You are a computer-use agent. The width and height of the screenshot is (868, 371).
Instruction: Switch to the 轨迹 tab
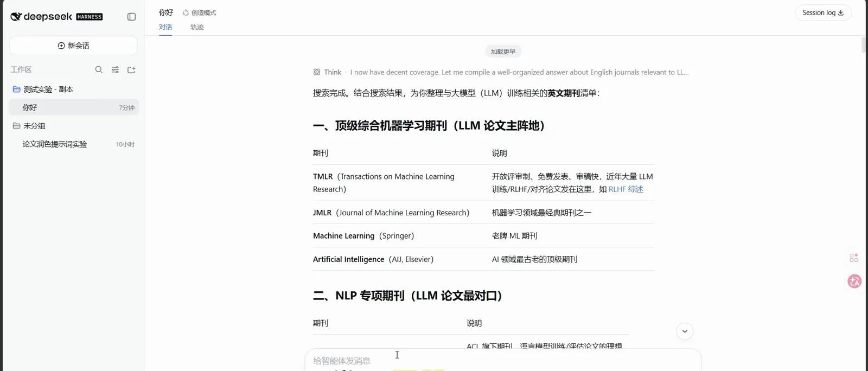click(197, 27)
